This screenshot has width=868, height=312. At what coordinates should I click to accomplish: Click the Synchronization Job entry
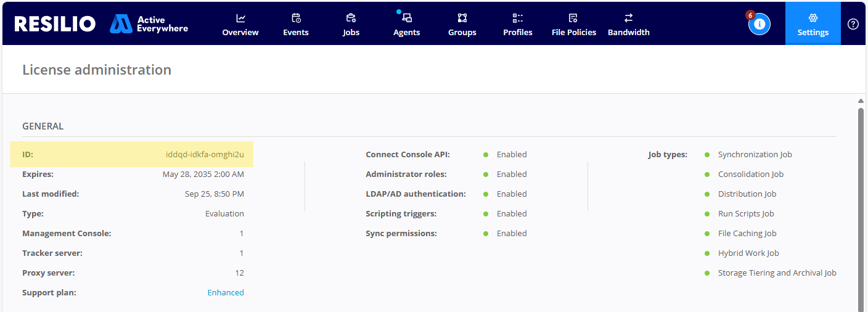755,155
